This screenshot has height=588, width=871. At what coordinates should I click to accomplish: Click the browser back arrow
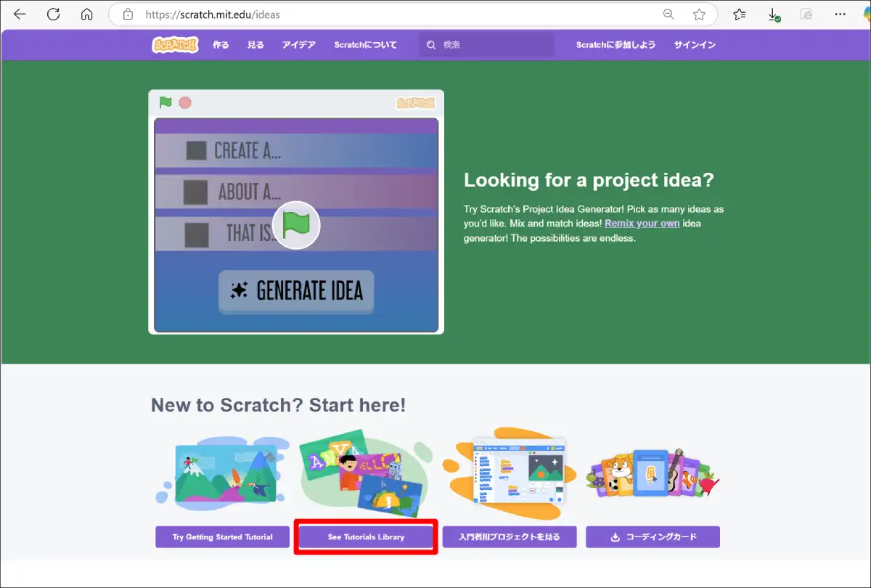point(20,15)
